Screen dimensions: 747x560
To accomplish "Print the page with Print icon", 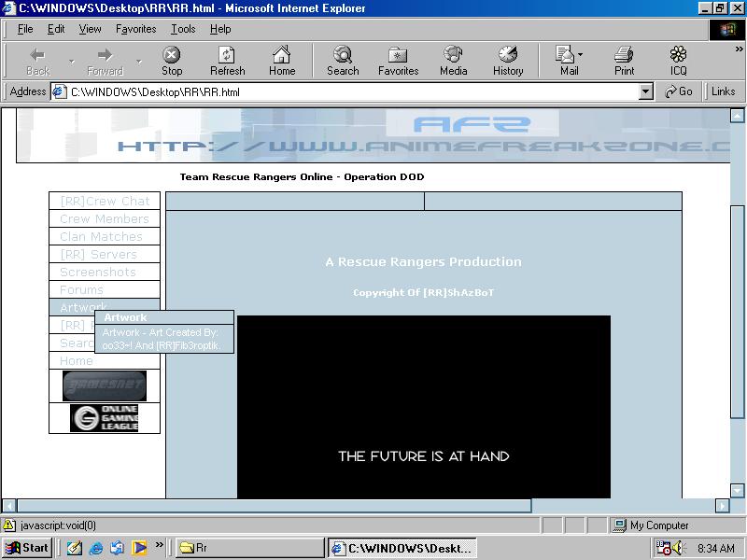I will (x=624, y=61).
